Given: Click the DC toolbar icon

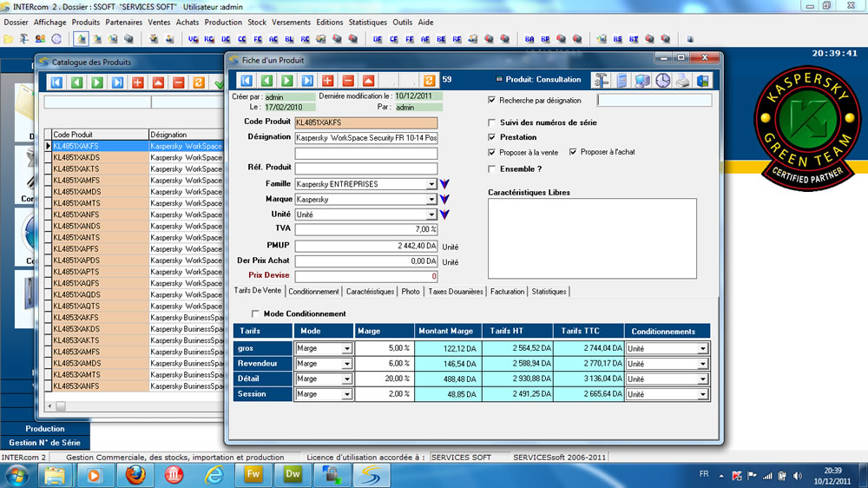Looking at the screenshot, I should 226,39.
